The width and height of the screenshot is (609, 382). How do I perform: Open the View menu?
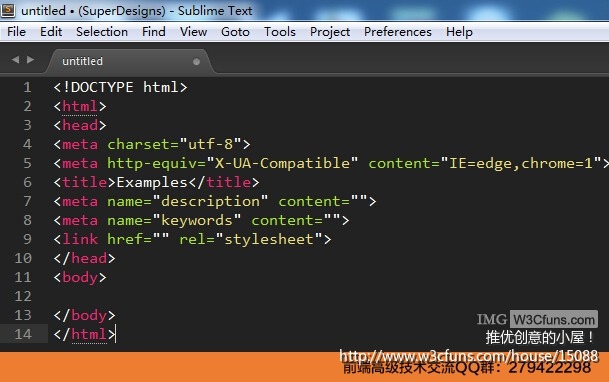pyautogui.click(x=193, y=32)
